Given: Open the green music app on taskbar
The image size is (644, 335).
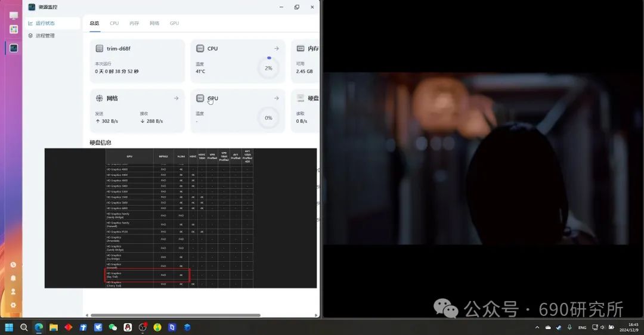Looking at the screenshot, I should [157, 327].
